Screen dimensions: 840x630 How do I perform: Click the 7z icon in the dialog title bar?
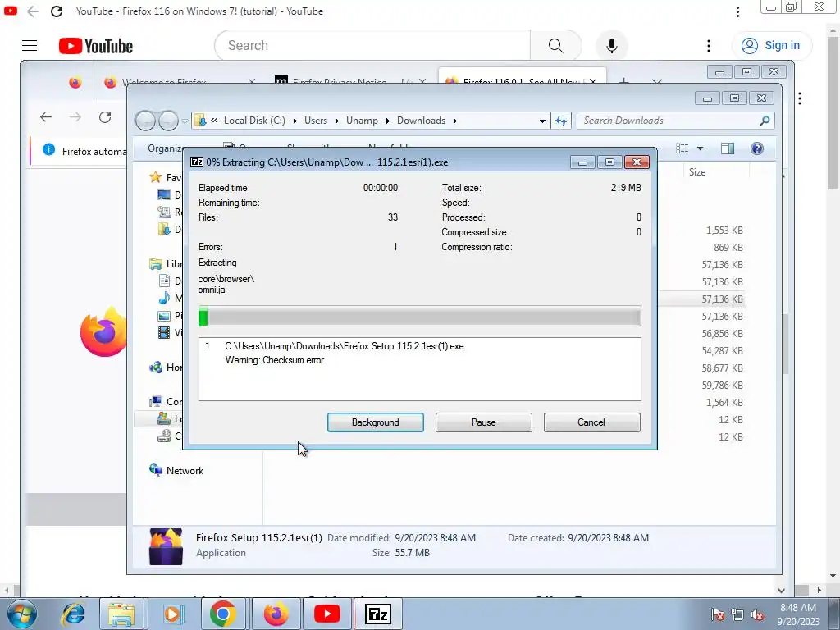pos(197,162)
